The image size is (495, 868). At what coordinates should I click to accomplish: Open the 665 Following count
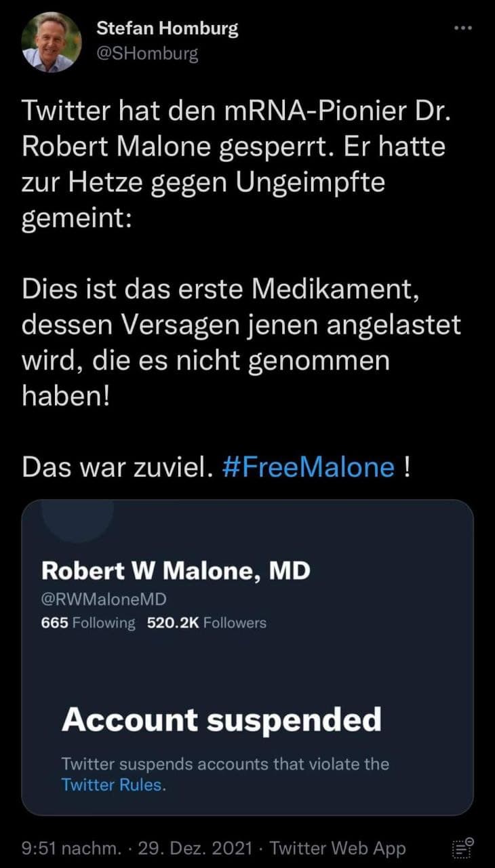point(88,623)
